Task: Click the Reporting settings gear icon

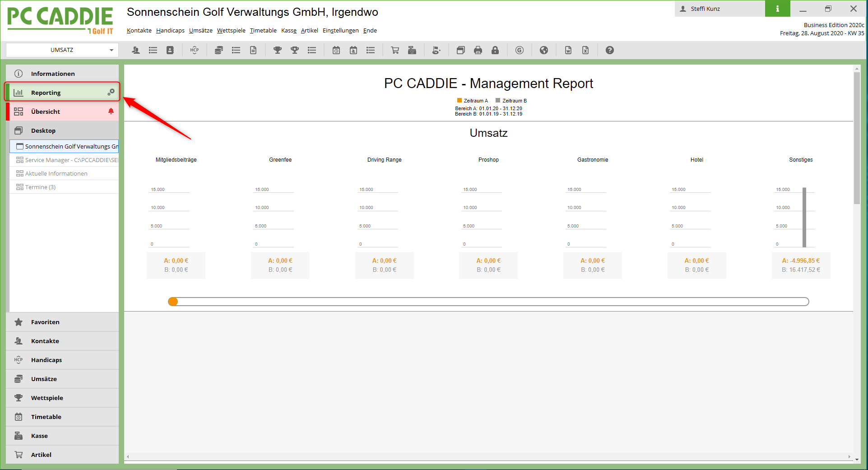Action: [x=111, y=92]
